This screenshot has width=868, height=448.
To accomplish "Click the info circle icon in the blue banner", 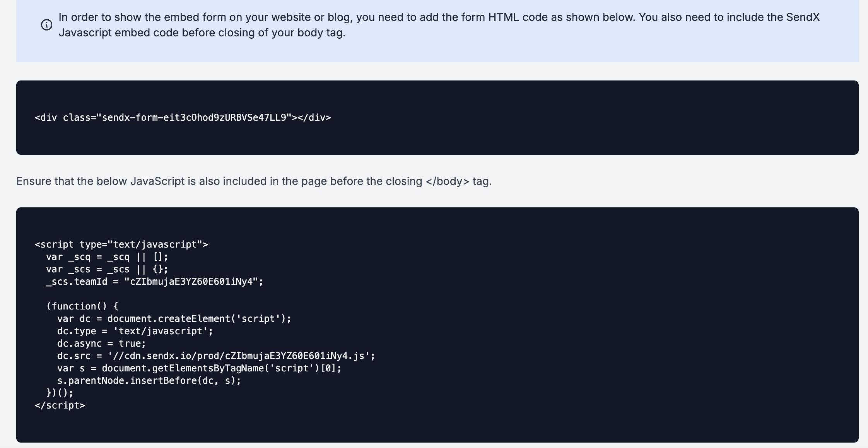I will (x=46, y=25).
